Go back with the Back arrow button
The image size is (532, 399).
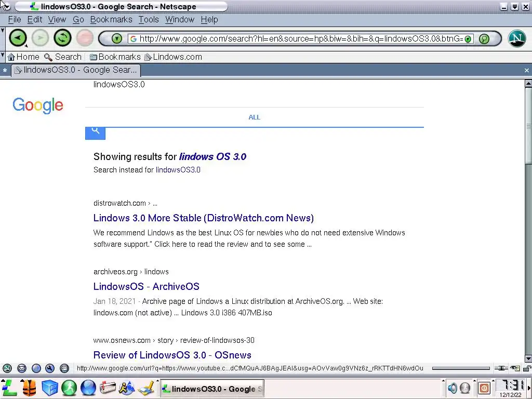point(18,37)
